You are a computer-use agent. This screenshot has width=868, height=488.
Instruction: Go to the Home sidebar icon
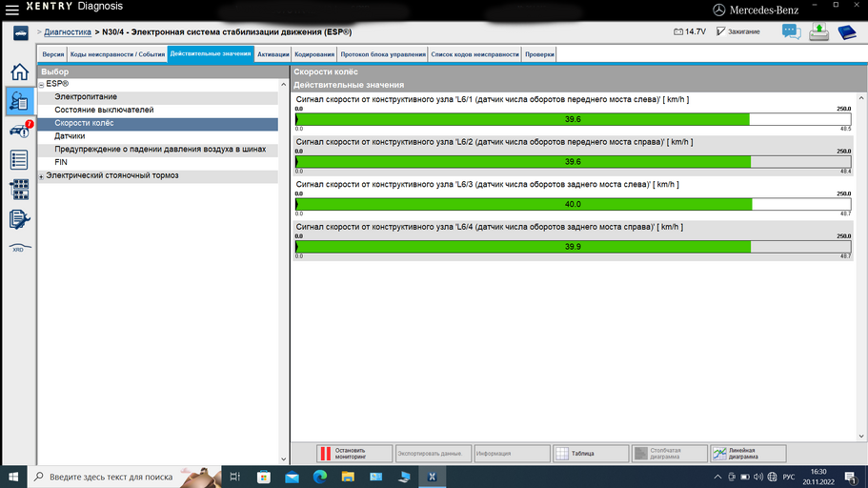pos(19,72)
